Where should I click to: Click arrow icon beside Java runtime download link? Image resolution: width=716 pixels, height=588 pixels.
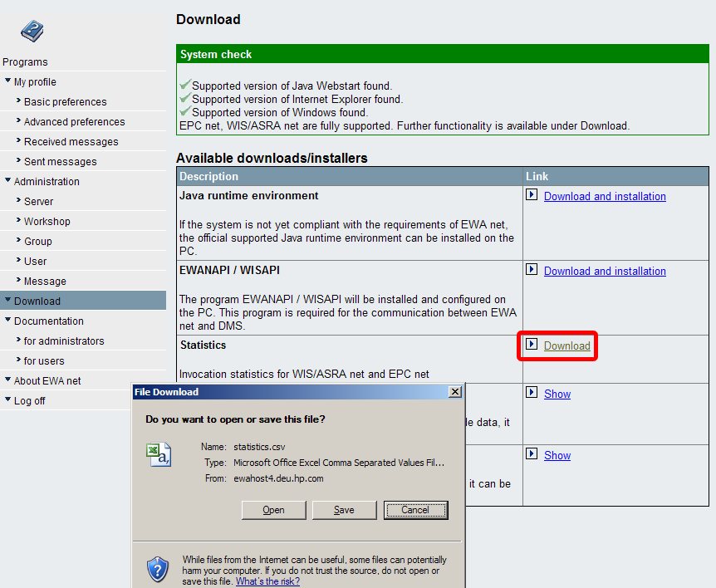(x=532, y=196)
